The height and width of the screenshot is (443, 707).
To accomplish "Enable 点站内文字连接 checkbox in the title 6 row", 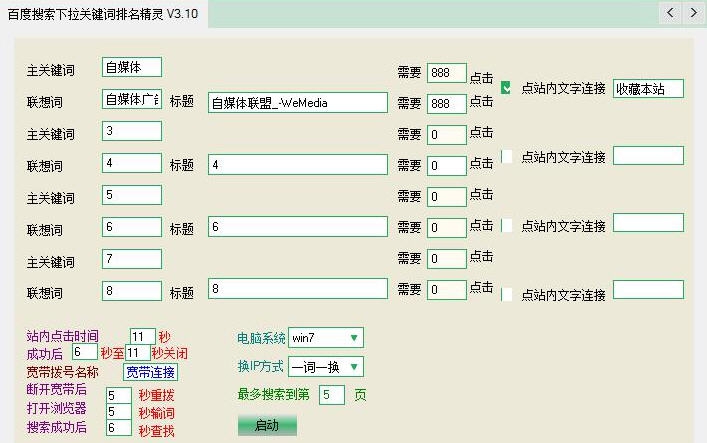I will coord(506,226).
